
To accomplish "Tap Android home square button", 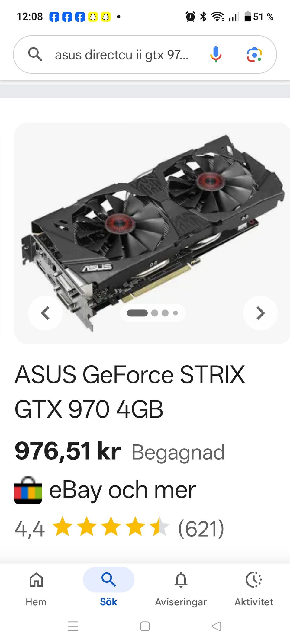I will click(x=145, y=626).
